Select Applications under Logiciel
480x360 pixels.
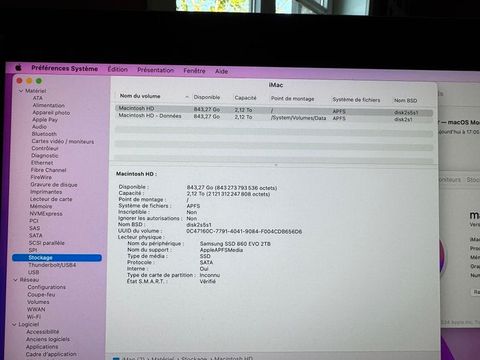[42, 347]
